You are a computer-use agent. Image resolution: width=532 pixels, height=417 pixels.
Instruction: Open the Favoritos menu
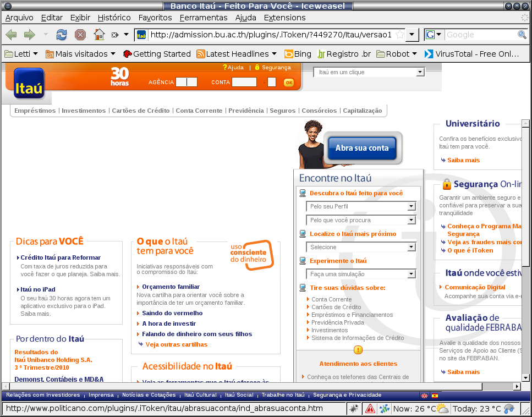pos(155,18)
